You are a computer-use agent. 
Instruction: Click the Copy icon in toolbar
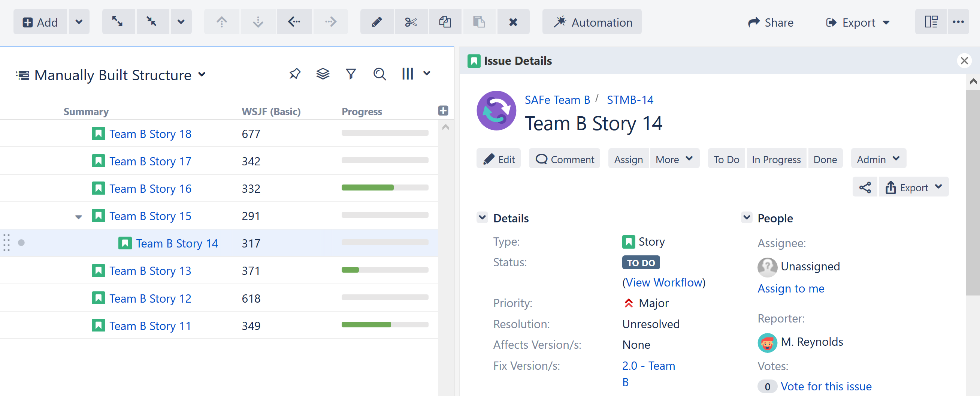(445, 22)
